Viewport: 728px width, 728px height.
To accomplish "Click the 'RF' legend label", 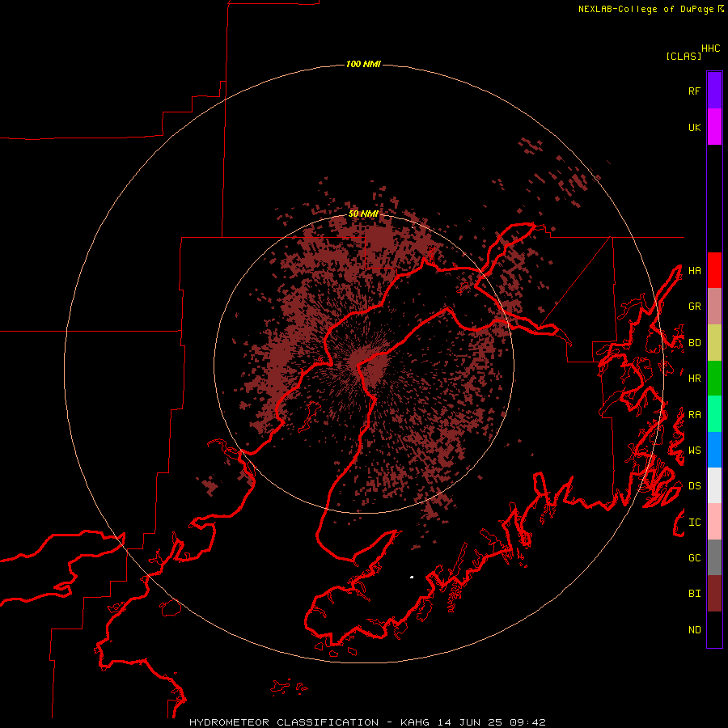I will click(x=694, y=91).
